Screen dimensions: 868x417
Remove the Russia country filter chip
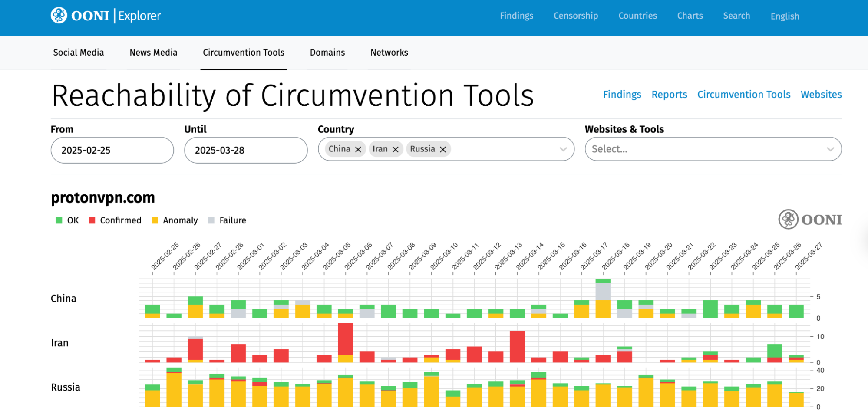coord(443,149)
